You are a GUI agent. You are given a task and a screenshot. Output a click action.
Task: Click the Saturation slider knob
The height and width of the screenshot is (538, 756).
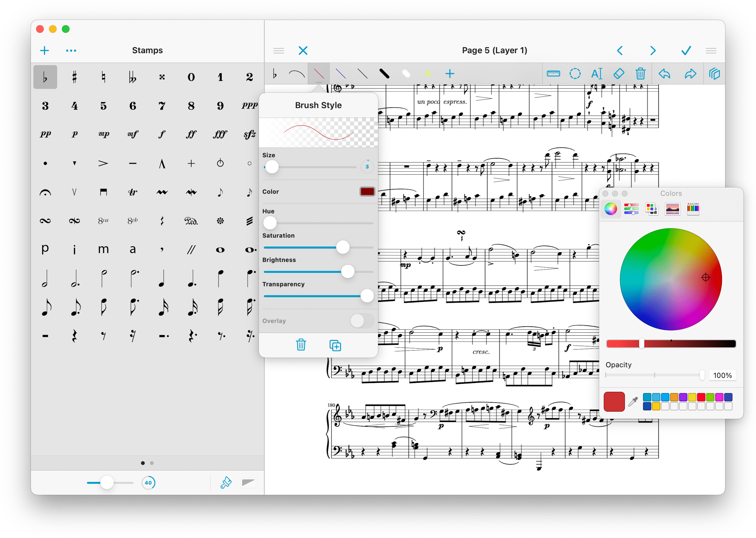[343, 247]
